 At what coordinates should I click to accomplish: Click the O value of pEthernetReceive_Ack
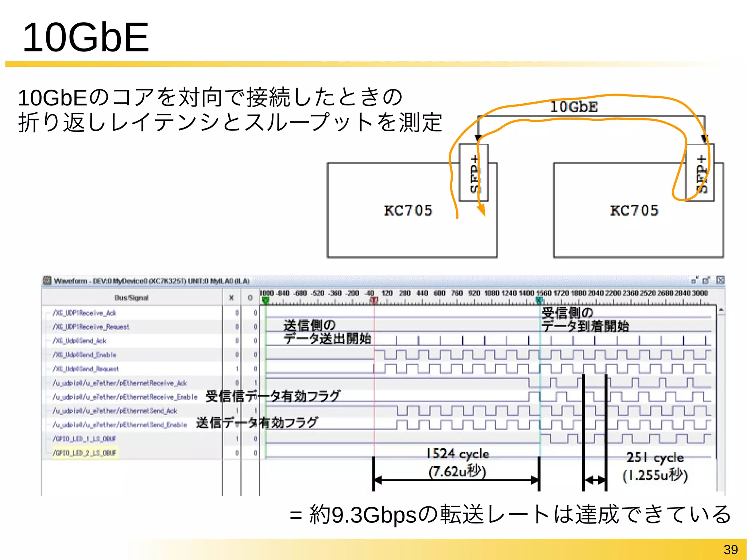click(x=256, y=383)
